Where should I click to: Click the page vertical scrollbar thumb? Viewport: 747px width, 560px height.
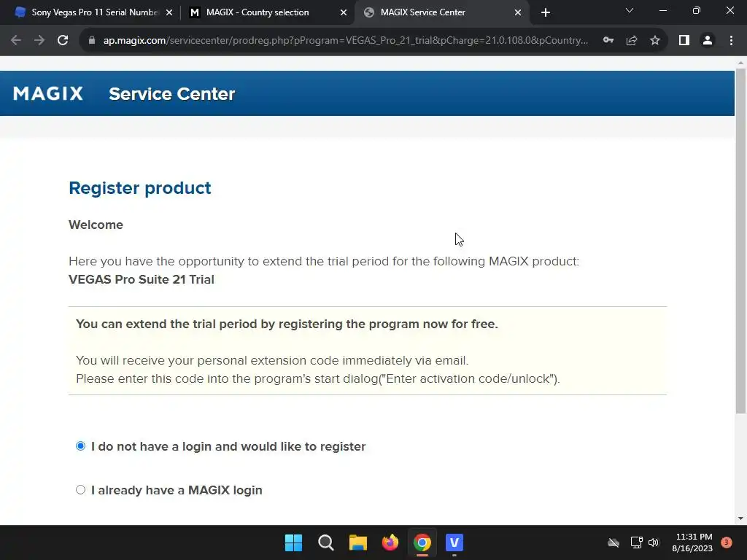click(740, 241)
